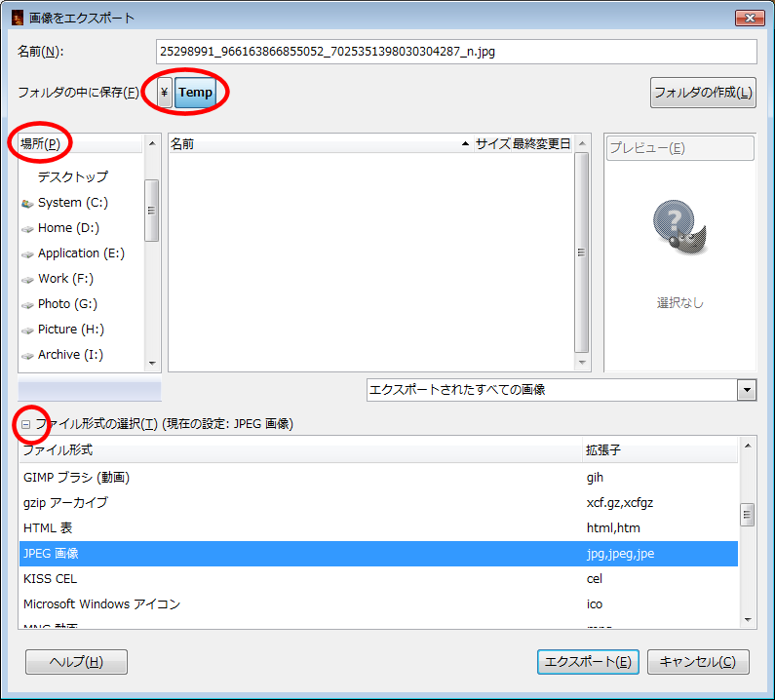Click the file name input field

(456, 52)
